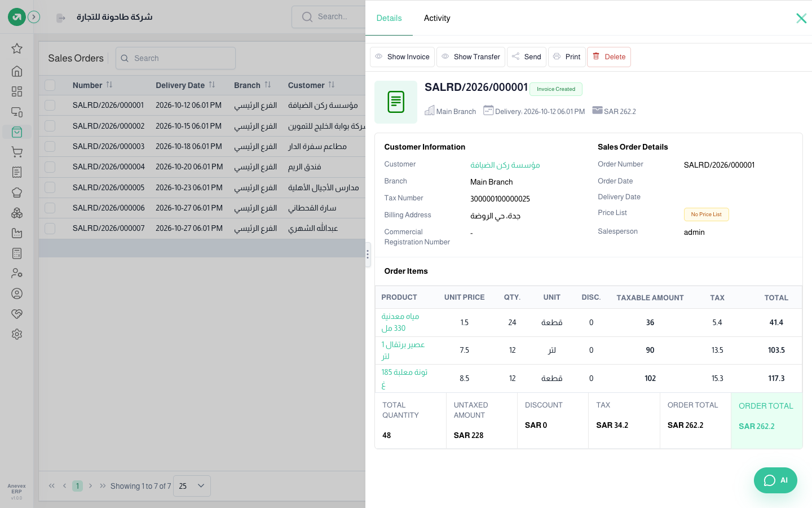
Task: Open the calculator icon in sidebar
Action: tap(17, 253)
